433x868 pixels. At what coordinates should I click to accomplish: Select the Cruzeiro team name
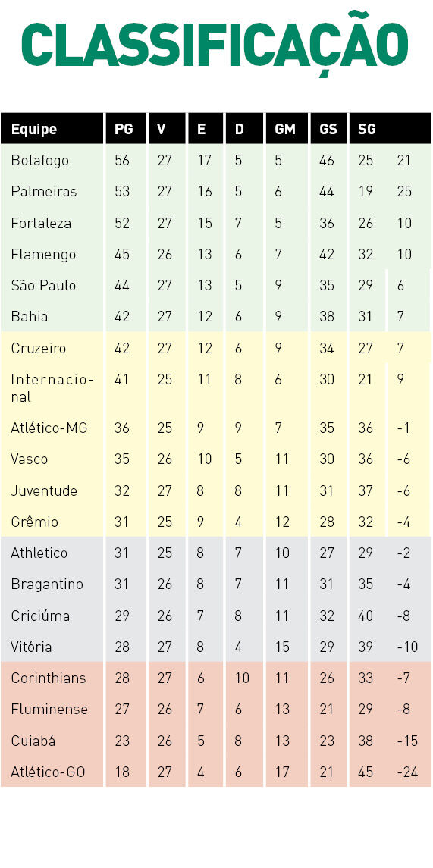pos(38,348)
